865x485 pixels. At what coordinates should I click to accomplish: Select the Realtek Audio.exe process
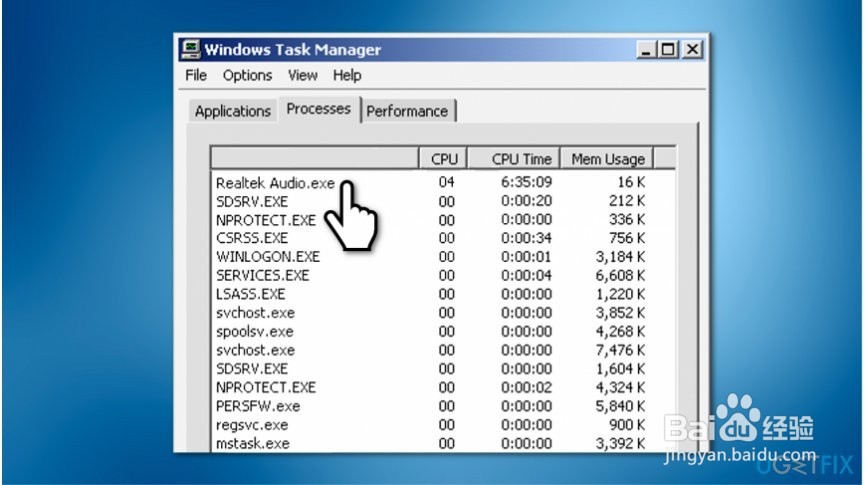coord(275,183)
